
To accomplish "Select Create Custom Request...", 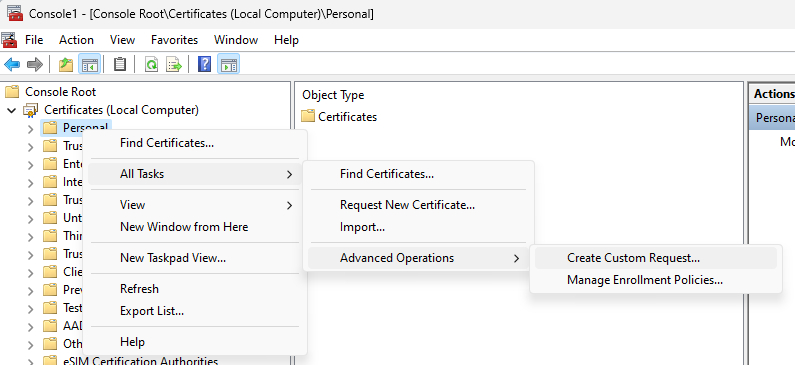I will [656, 258].
